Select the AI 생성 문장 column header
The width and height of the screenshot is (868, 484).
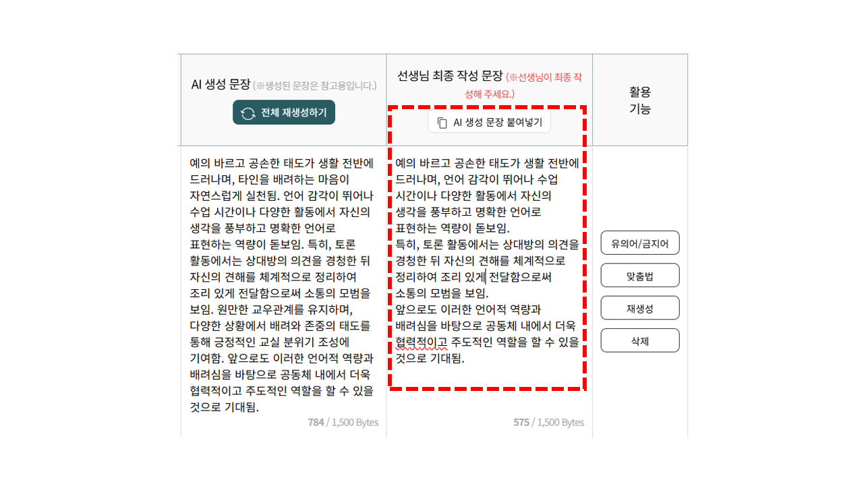tap(220, 85)
